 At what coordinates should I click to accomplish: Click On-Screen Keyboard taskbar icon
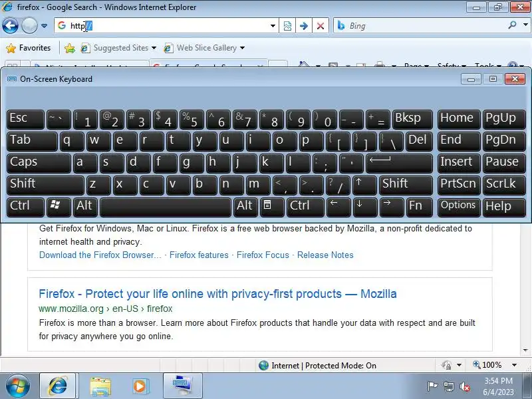[182, 386]
